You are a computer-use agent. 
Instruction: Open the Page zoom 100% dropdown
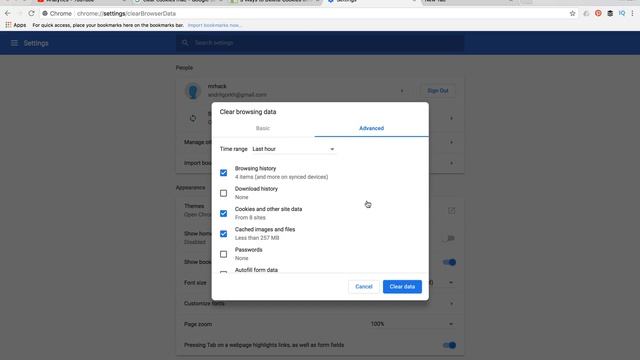pos(412,324)
